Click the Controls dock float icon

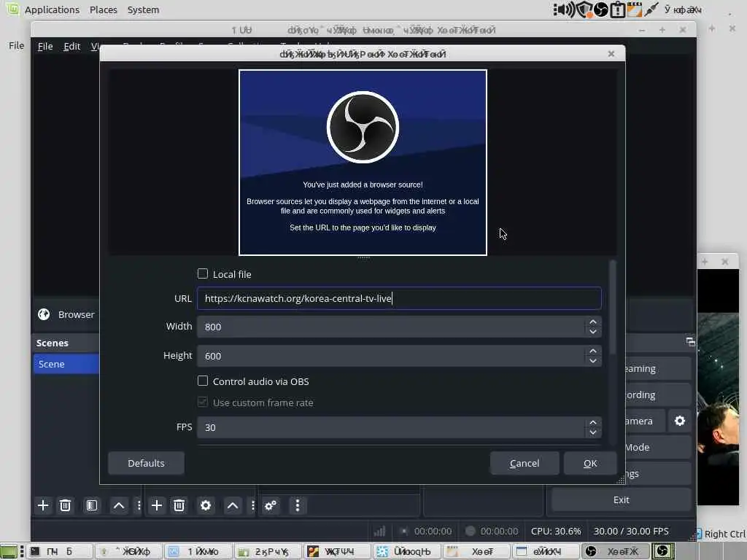point(690,341)
